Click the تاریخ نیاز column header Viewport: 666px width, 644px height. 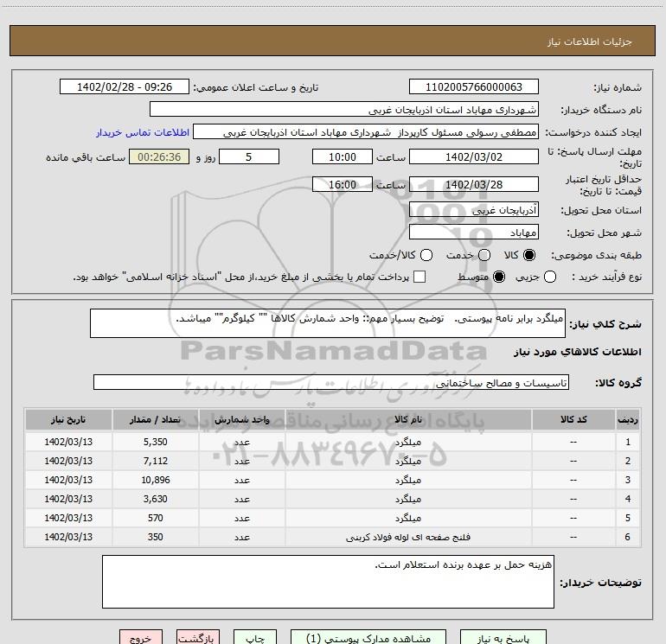(68, 420)
